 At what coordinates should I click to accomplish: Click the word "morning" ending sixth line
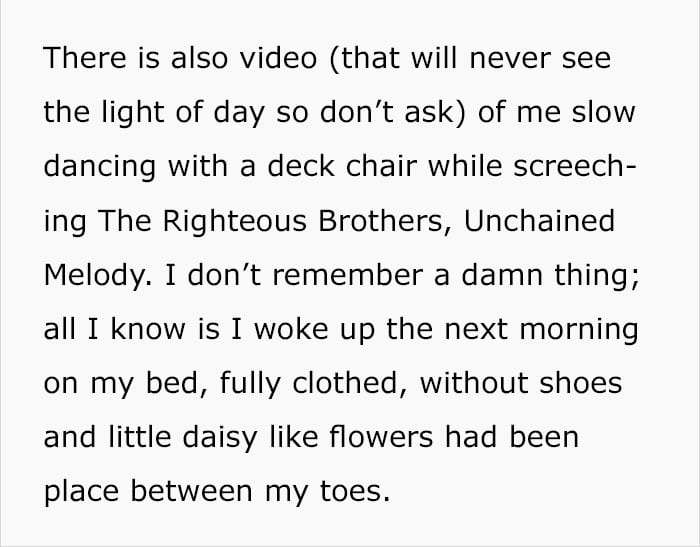click(x=579, y=330)
